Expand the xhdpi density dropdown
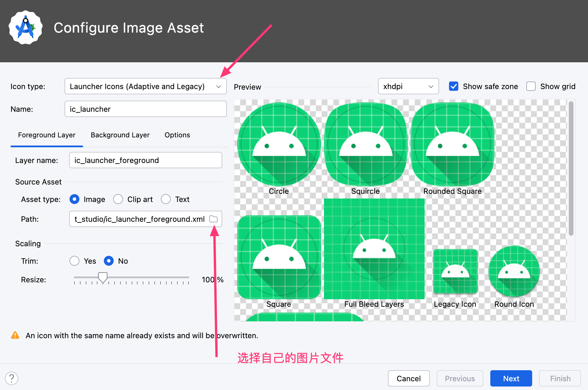The image size is (588, 390). tap(408, 86)
